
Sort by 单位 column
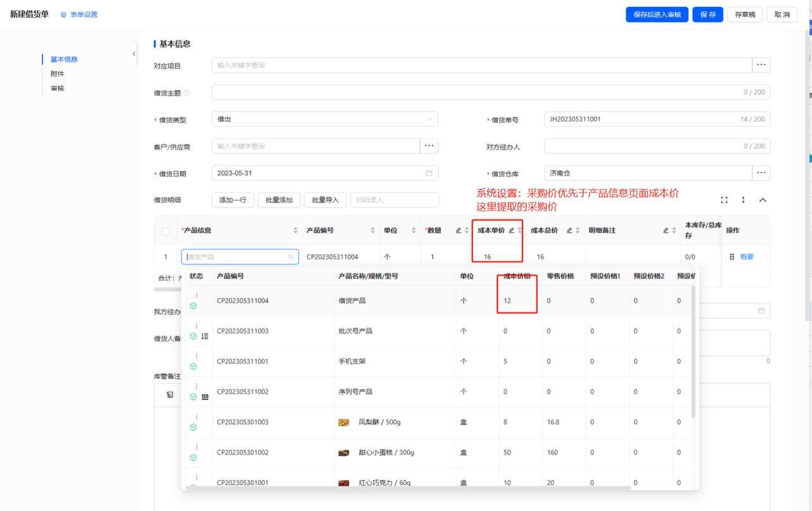414,231
